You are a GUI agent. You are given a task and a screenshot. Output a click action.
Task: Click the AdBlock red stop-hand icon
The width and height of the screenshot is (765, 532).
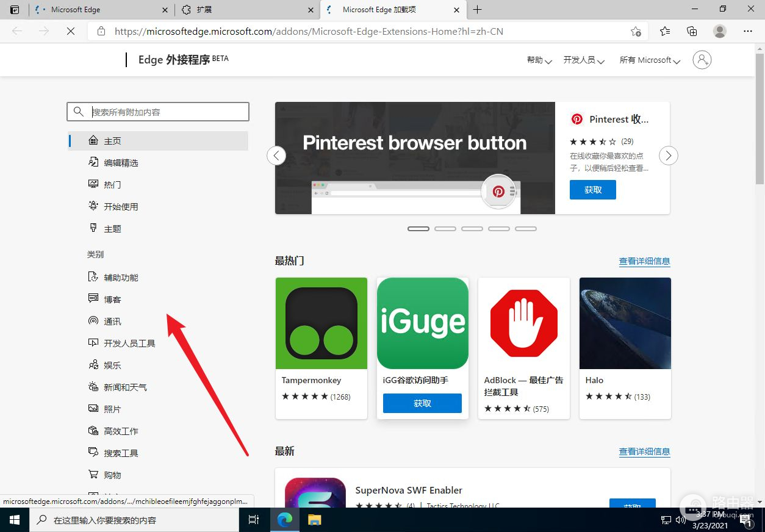524,323
